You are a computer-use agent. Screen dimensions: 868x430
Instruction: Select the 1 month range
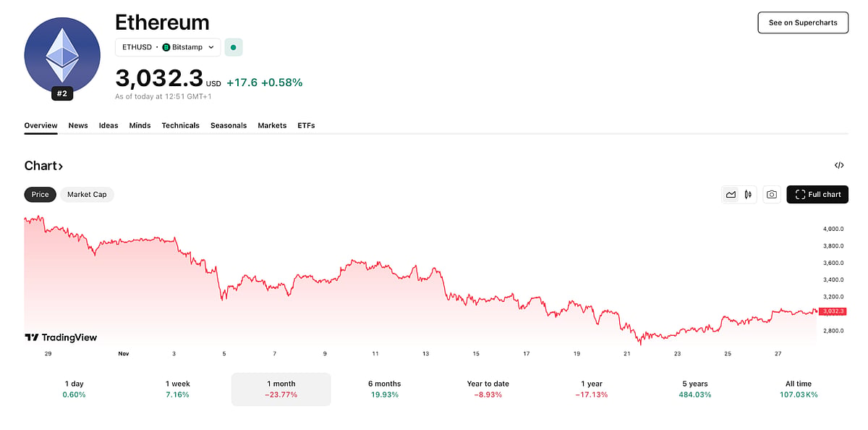pyautogui.click(x=281, y=389)
